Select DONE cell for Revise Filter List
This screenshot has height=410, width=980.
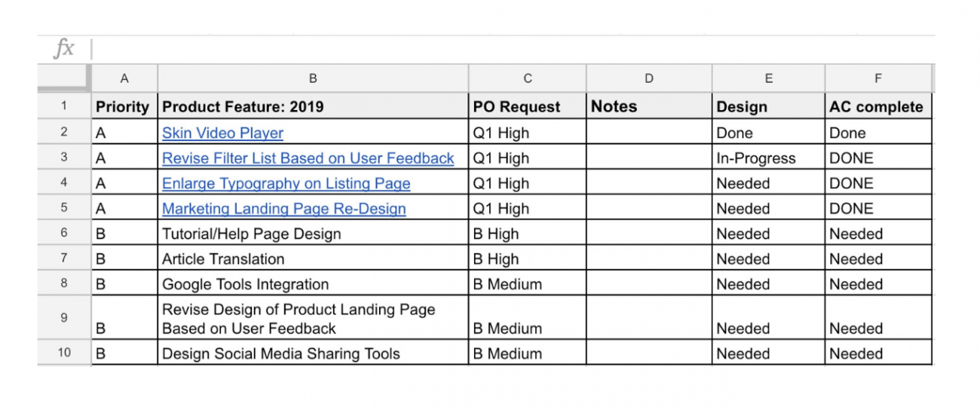coord(878,158)
